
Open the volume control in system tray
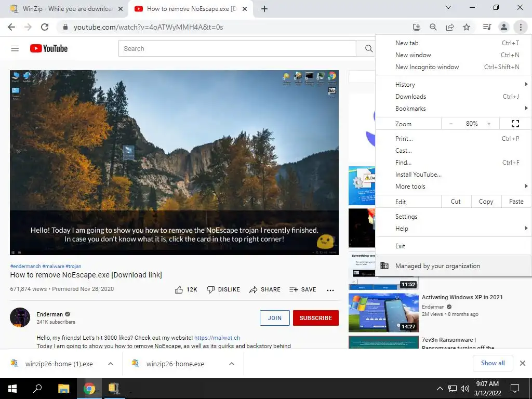[x=465, y=389]
